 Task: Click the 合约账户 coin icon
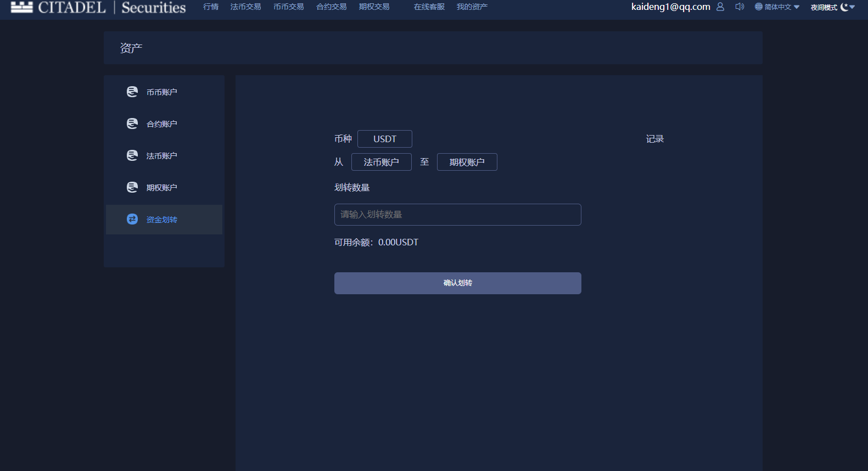point(132,124)
